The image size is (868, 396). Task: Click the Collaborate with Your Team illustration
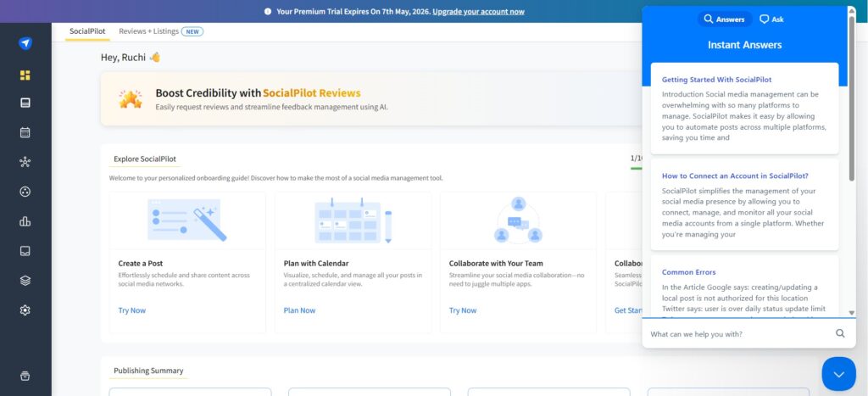click(x=518, y=220)
